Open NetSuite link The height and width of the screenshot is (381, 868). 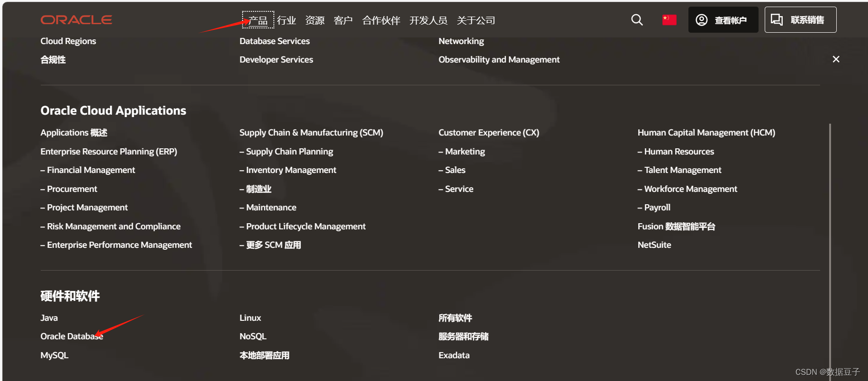654,245
